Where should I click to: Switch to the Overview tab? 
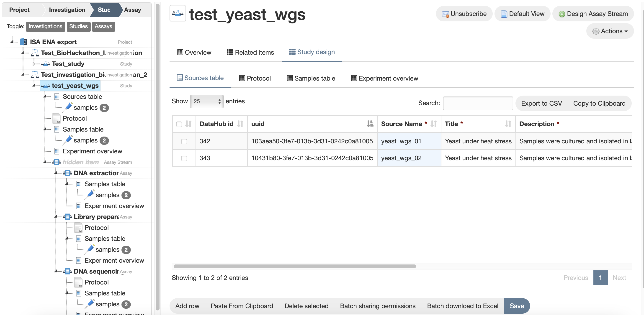194,52
